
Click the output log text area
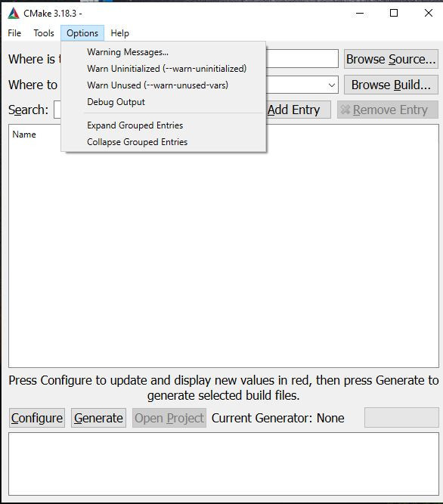(x=224, y=464)
